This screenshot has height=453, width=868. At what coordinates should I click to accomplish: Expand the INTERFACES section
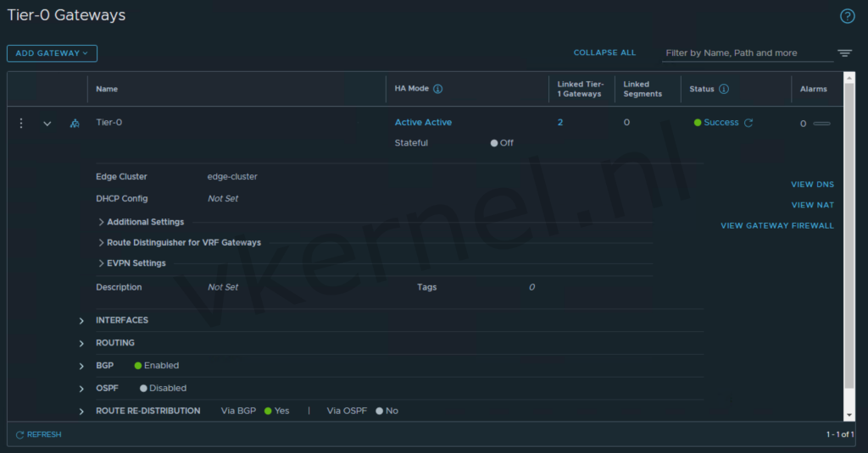(x=82, y=321)
